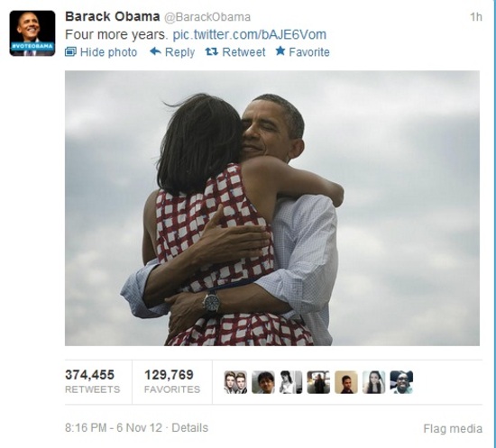Click the retweet arrows icon

pos(212,51)
